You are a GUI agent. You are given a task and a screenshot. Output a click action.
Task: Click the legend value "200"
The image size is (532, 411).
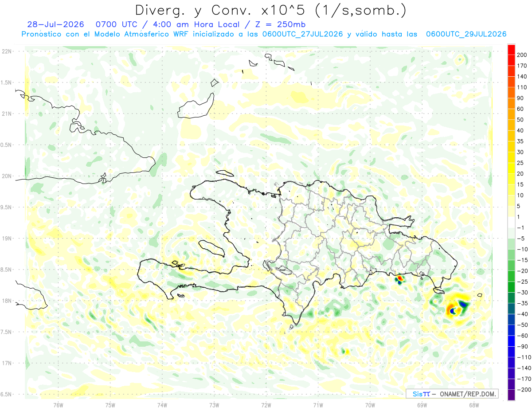point(522,55)
